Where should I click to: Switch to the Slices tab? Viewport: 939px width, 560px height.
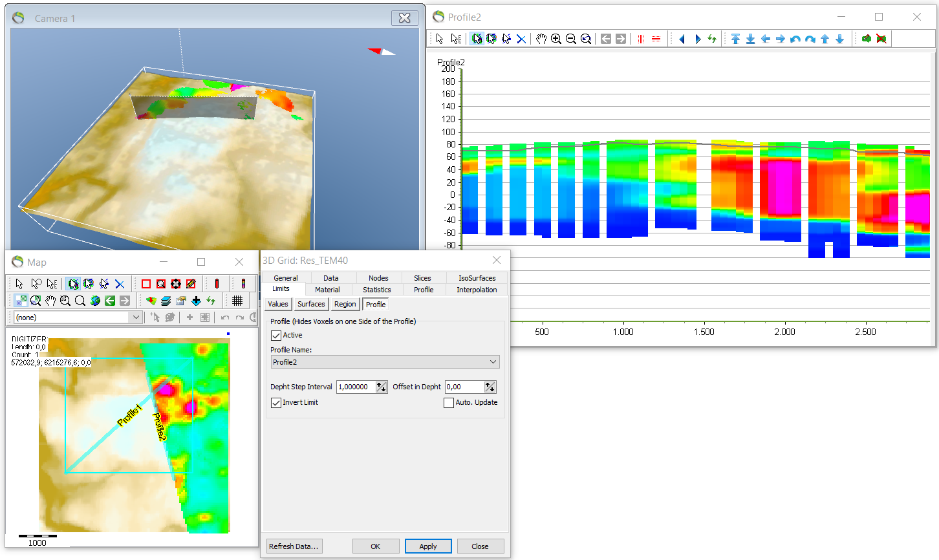[422, 277]
